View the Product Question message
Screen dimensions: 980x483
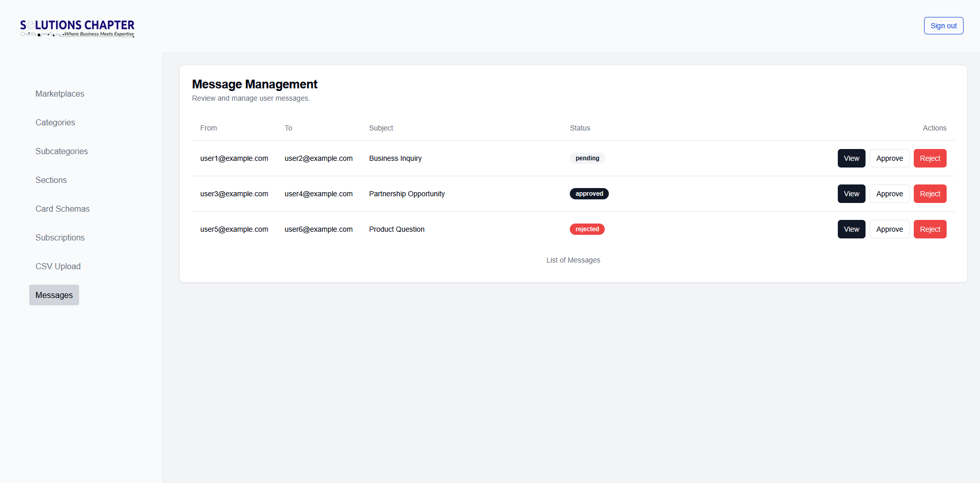(x=851, y=229)
